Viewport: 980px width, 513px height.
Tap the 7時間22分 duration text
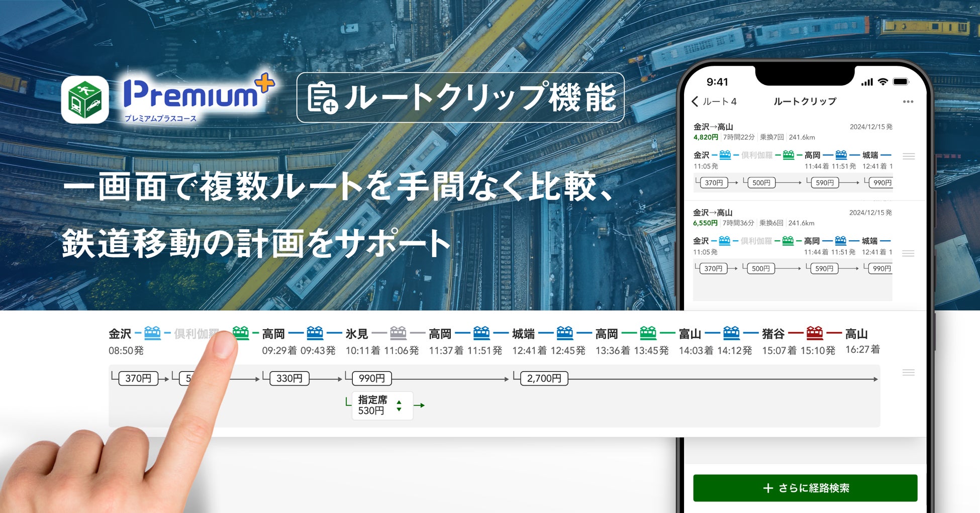tap(739, 137)
